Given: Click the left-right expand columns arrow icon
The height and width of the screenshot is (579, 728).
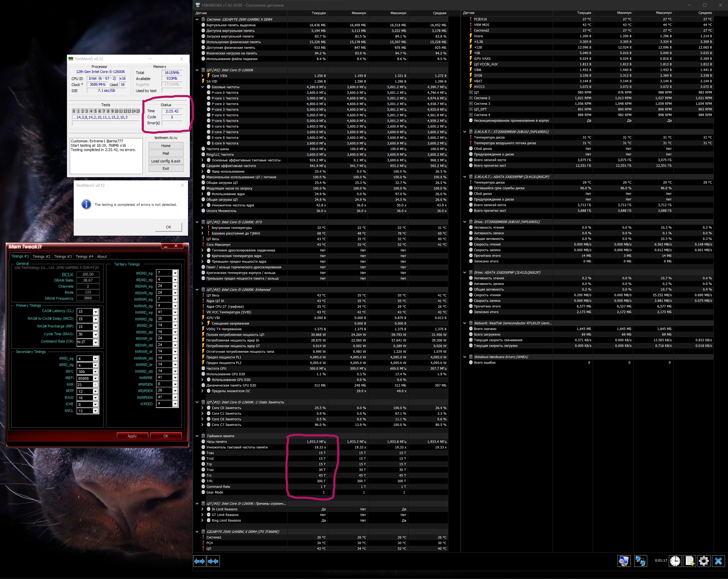Looking at the screenshot, I should (x=199, y=561).
